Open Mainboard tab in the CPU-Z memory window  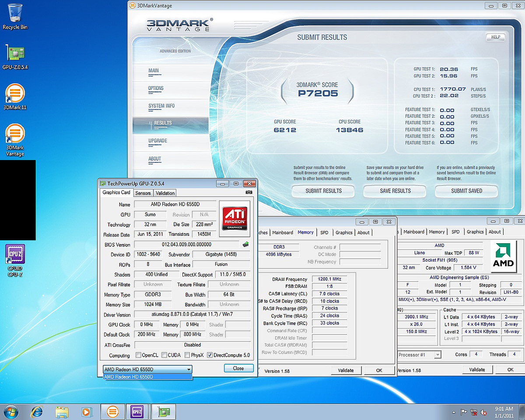283,232
